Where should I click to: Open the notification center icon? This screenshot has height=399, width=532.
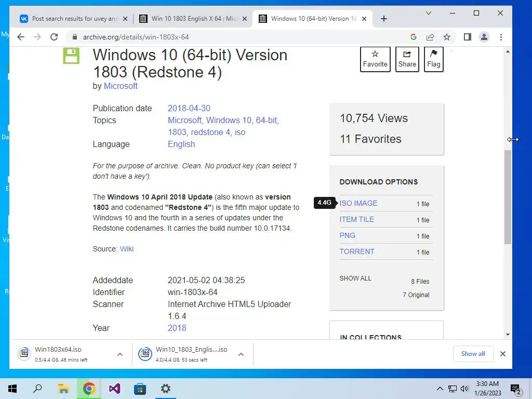pos(516,389)
